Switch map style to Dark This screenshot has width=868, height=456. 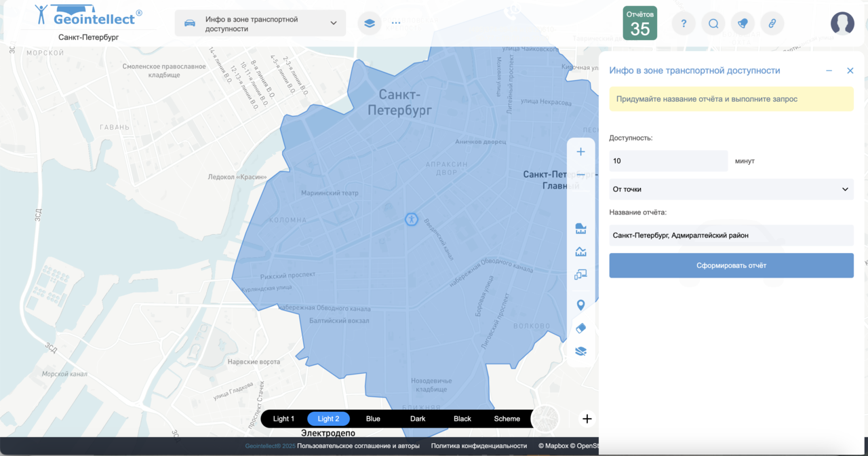click(x=418, y=419)
